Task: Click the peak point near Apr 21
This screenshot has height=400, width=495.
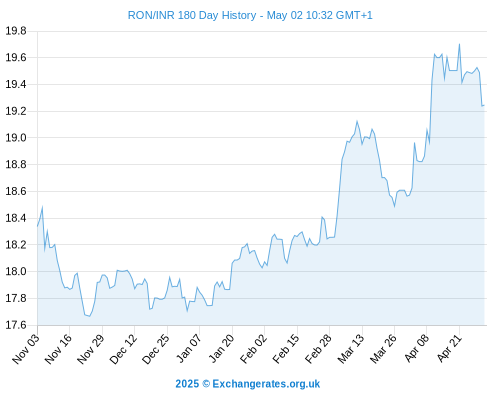Action: pyautogui.click(x=459, y=44)
